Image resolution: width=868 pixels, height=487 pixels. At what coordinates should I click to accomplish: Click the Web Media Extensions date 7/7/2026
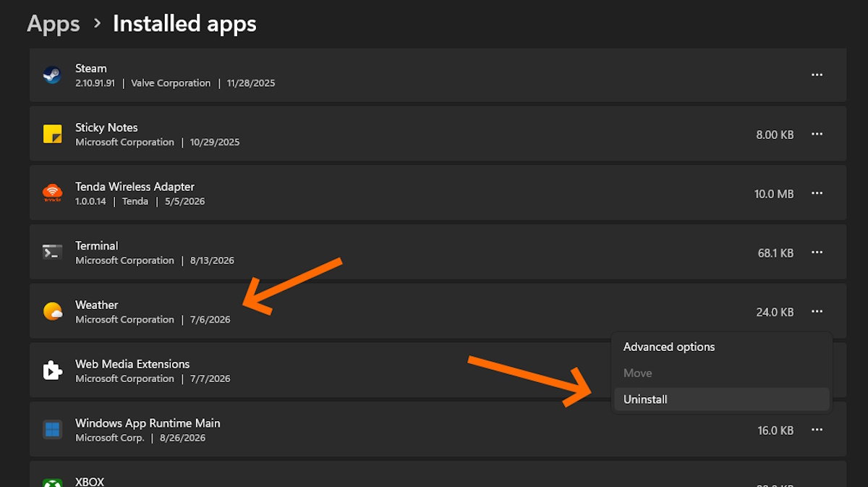tap(210, 379)
